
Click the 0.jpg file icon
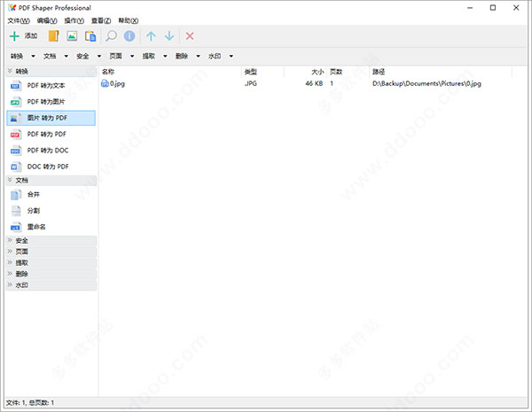(105, 83)
